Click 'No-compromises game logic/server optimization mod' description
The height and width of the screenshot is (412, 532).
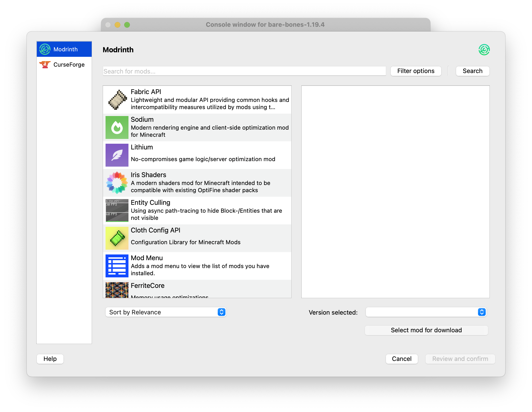point(203,159)
